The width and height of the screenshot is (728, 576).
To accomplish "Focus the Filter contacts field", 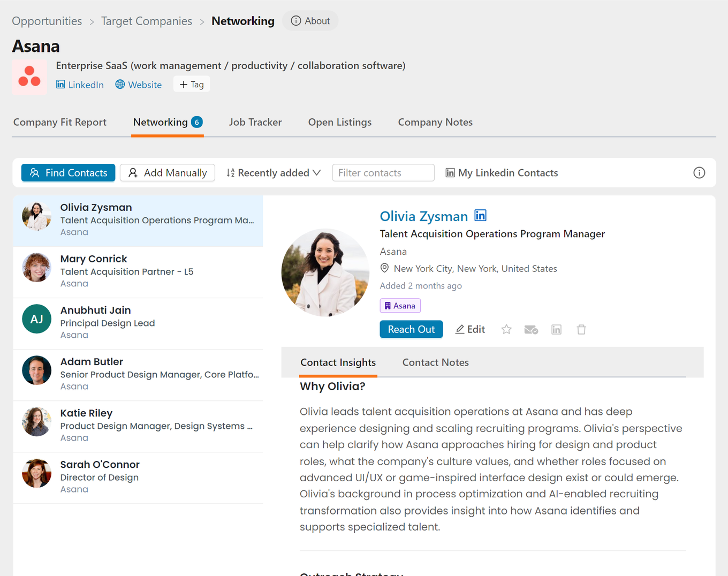I will 383,173.
